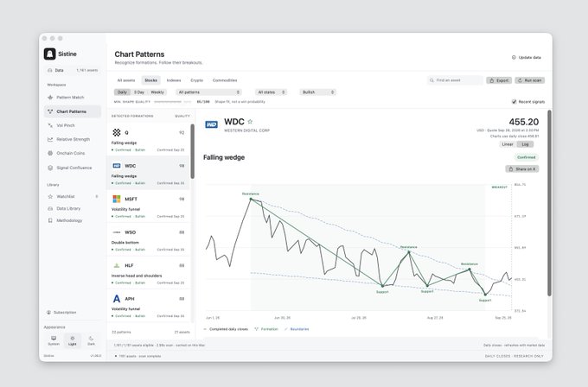Screen dimensions: 588x387
Task: Open the Bullish direction dropdown
Action: pos(317,92)
